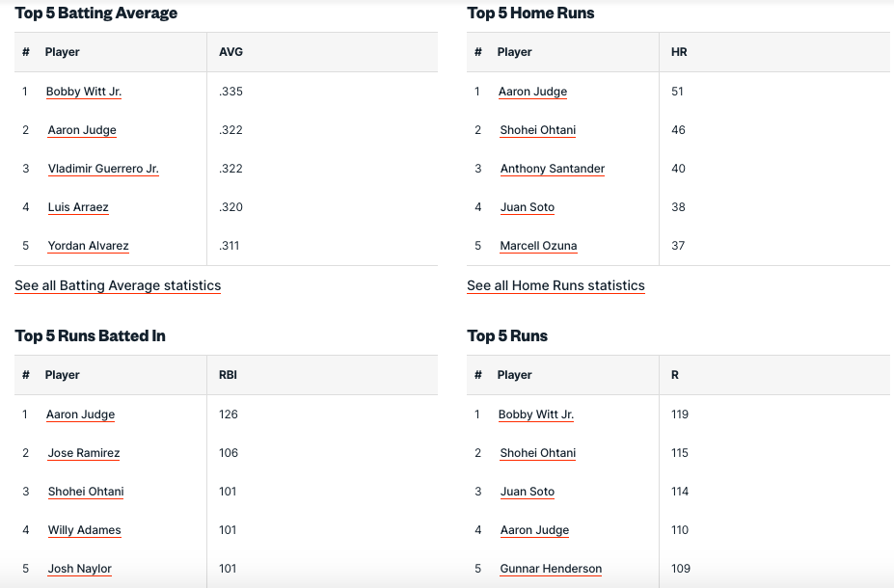The image size is (894, 588).
Task: Click the AVG column header
Action: pos(230,52)
